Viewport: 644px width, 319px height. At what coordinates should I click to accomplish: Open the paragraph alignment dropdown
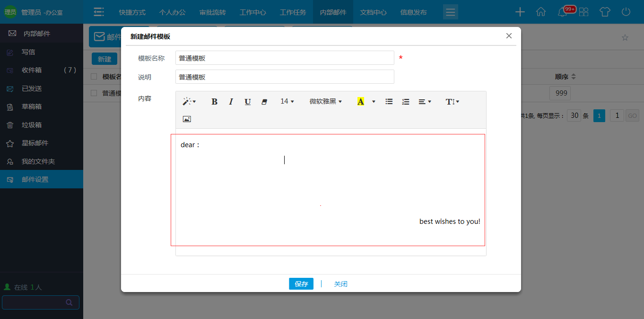pyautogui.click(x=425, y=102)
